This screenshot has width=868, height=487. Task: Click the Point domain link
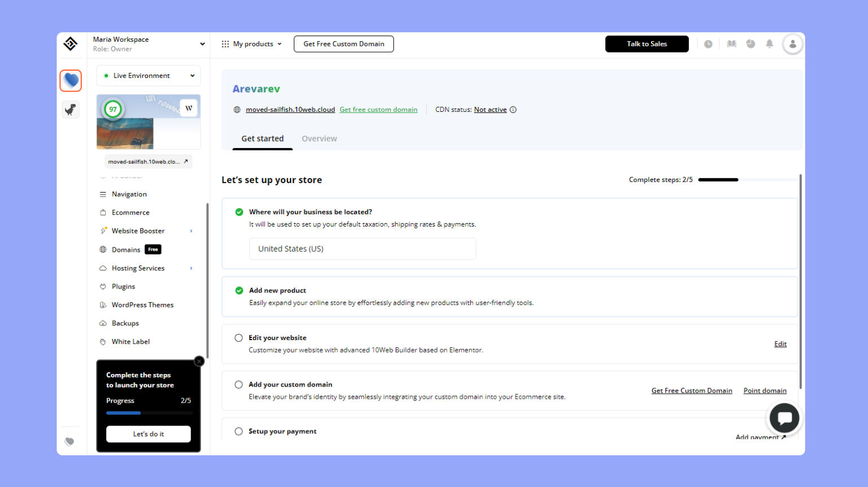pyautogui.click(x=765, y=390)
